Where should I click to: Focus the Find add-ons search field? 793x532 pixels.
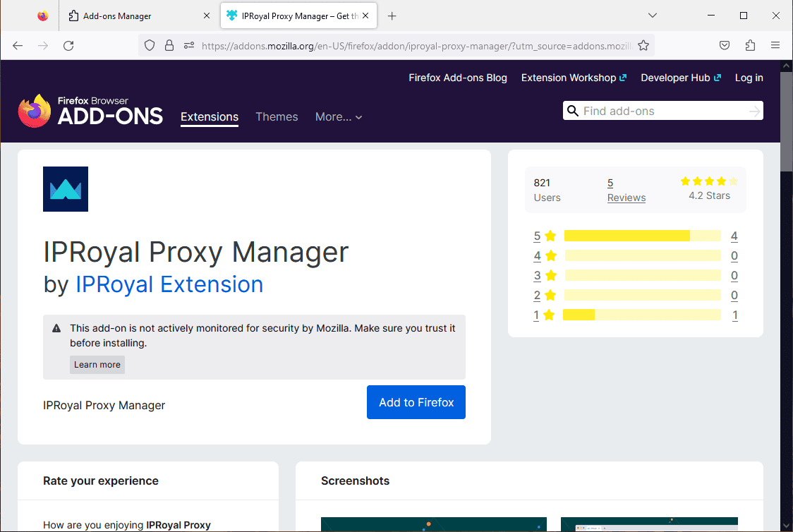663,111
